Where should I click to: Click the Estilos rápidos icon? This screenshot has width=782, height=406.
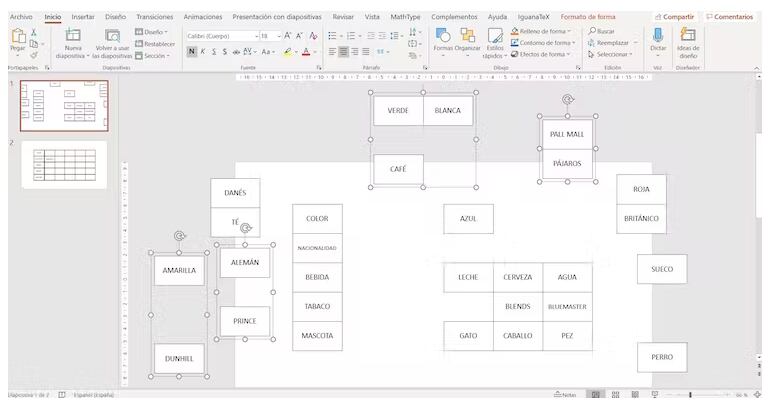[494, 38]
